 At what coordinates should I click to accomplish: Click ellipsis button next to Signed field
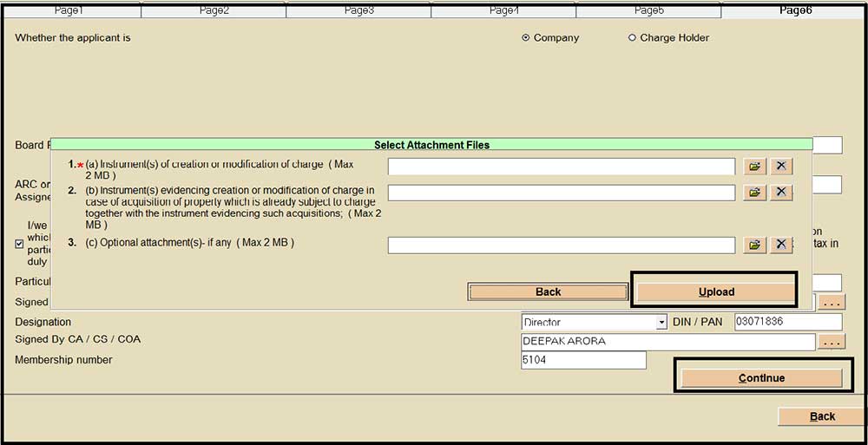point(832,303)
